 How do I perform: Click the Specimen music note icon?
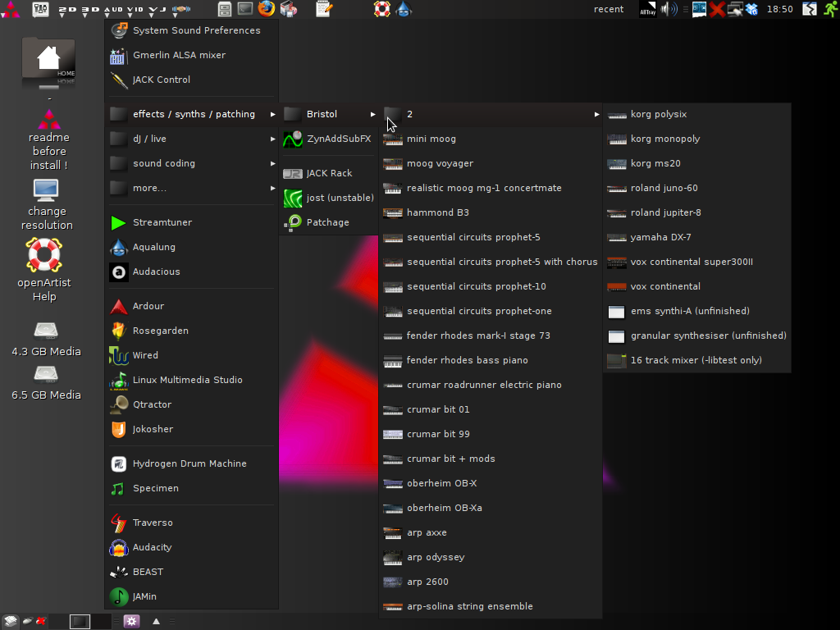[x=118, y=488]
